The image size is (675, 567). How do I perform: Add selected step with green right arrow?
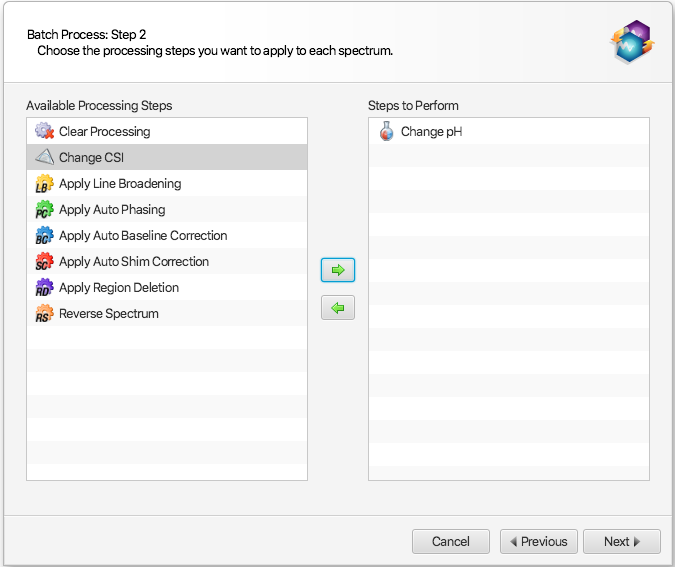pos(338,270)
